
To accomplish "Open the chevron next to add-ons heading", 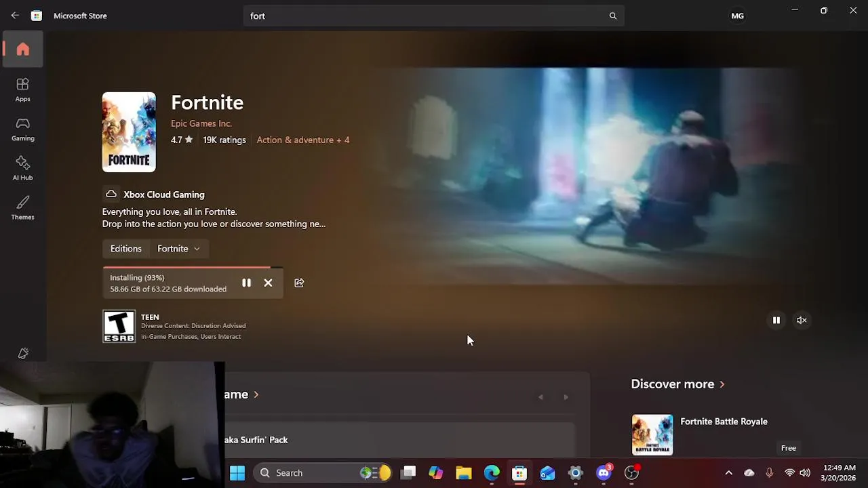I will click(x=256, y=394).
